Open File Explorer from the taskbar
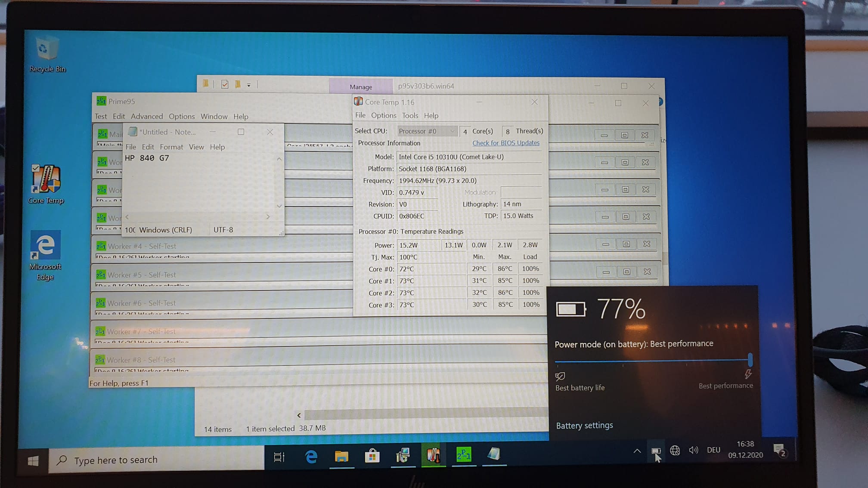 341,456
